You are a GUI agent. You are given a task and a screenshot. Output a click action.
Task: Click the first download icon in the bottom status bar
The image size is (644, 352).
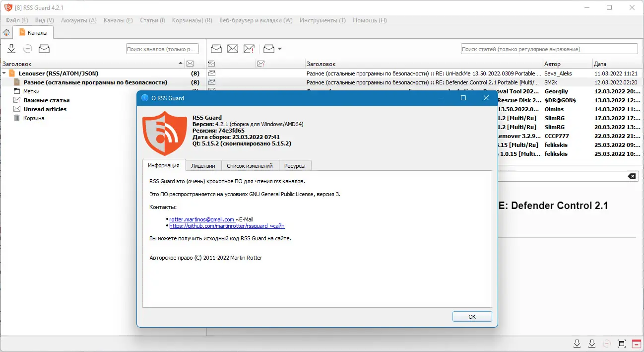(577, 344)
